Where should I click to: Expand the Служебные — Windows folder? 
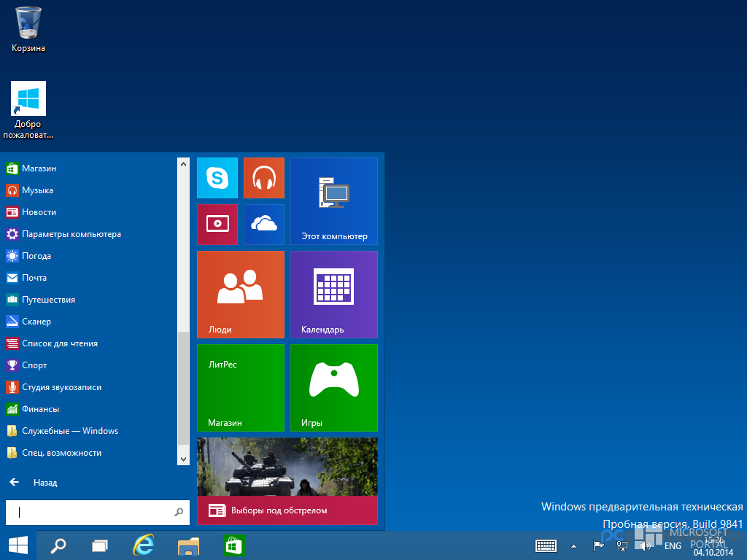pyautogui.click(x=90, y=431)
